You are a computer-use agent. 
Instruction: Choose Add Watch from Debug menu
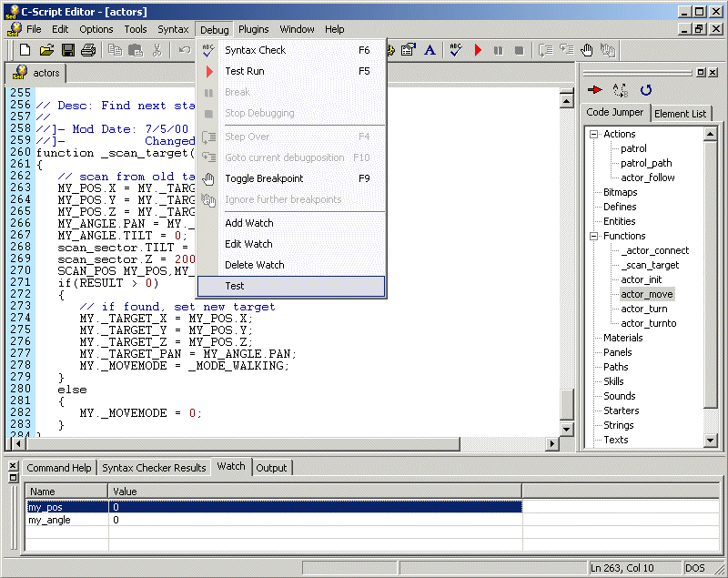point(248,223)
